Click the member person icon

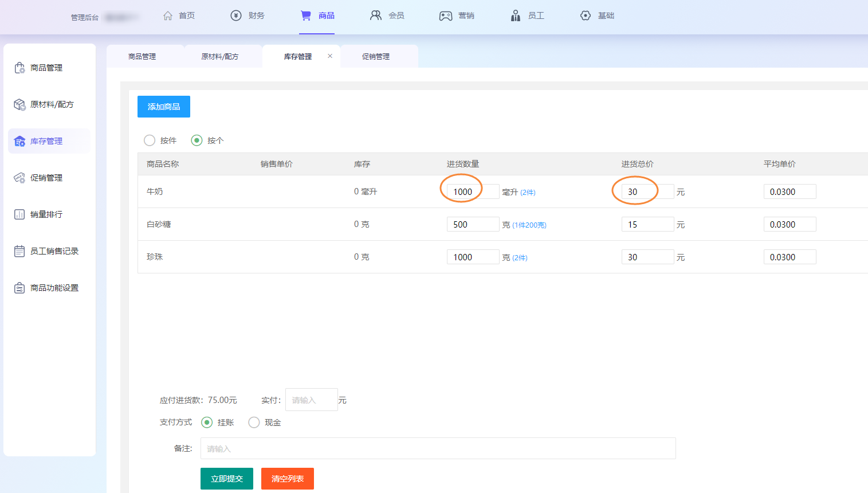(x=376, y=15)
